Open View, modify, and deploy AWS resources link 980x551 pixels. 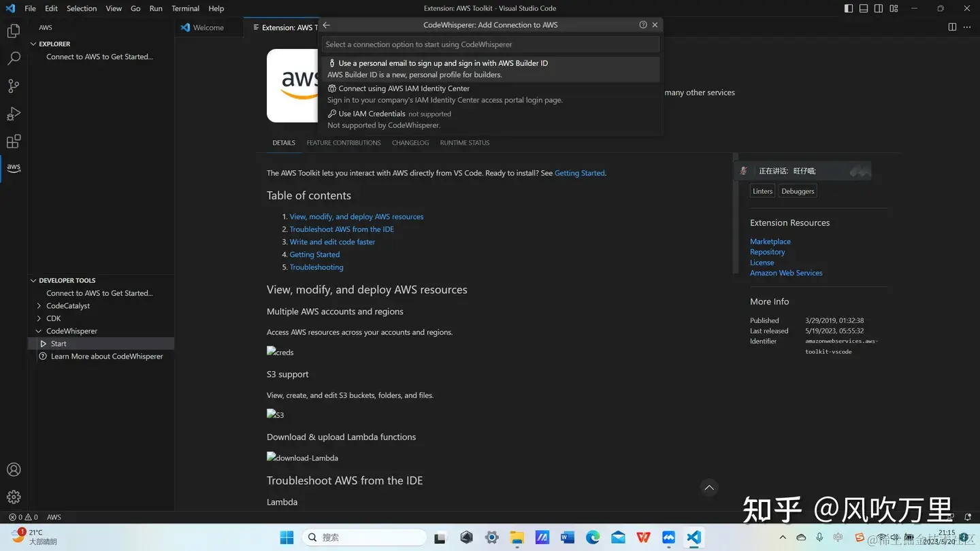click(357, 217)
